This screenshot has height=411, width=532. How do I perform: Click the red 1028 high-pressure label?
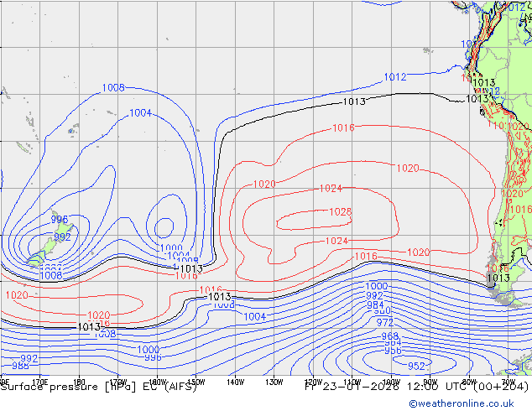(x=341, y=212)
